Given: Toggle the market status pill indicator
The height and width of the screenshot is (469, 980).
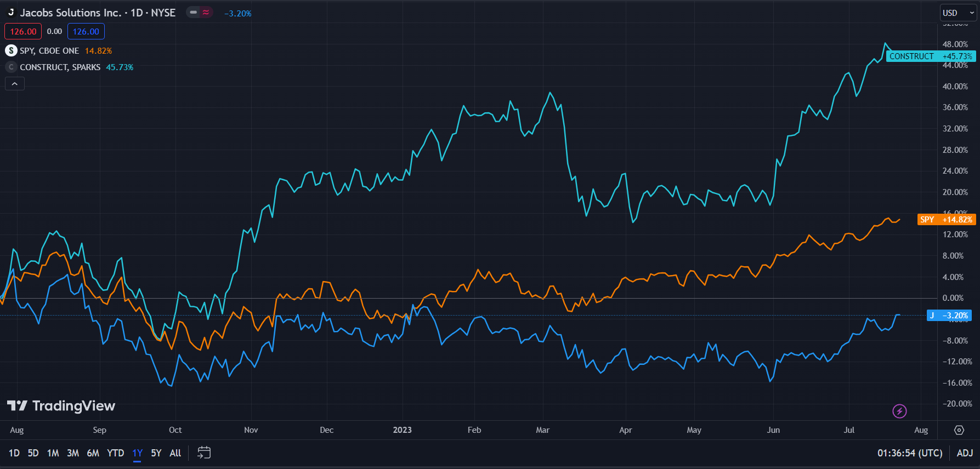Looking at the screenshot, I should pos(199,12).
